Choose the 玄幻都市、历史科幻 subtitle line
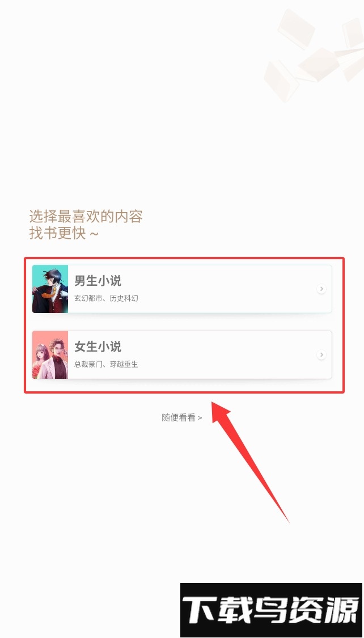The width and height of the screenshot is (364, 638). pos(106,298)
